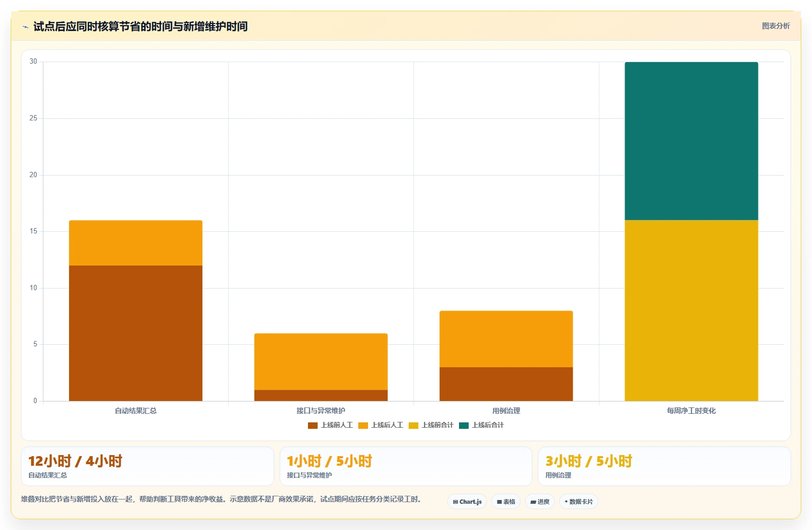Click the brown bar segment for 自动结果汇总

click(x=136, y=333)
